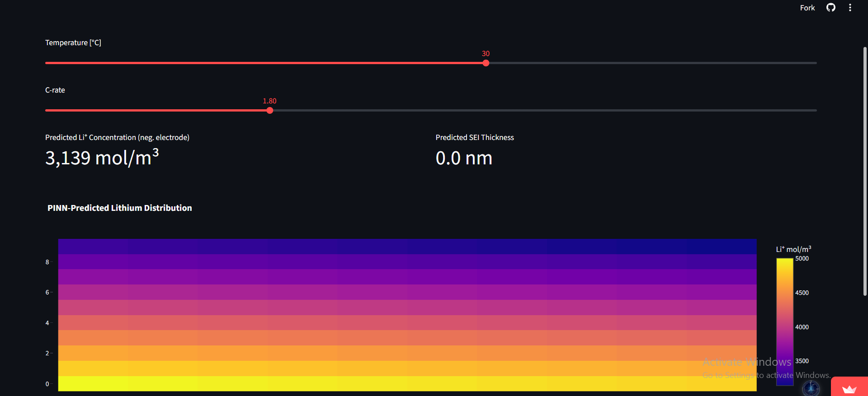Click the Fork button
868x396 pixels.
pos(807,8)
